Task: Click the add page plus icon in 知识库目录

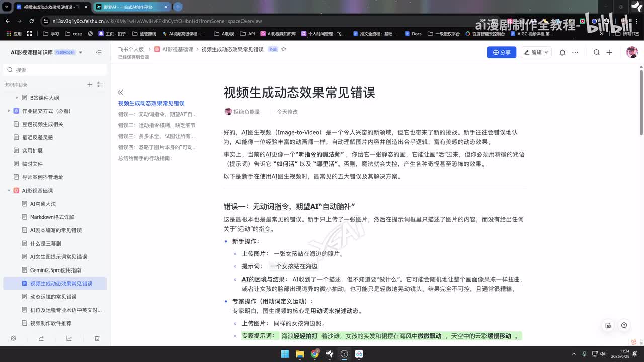Action: (90, 85)
